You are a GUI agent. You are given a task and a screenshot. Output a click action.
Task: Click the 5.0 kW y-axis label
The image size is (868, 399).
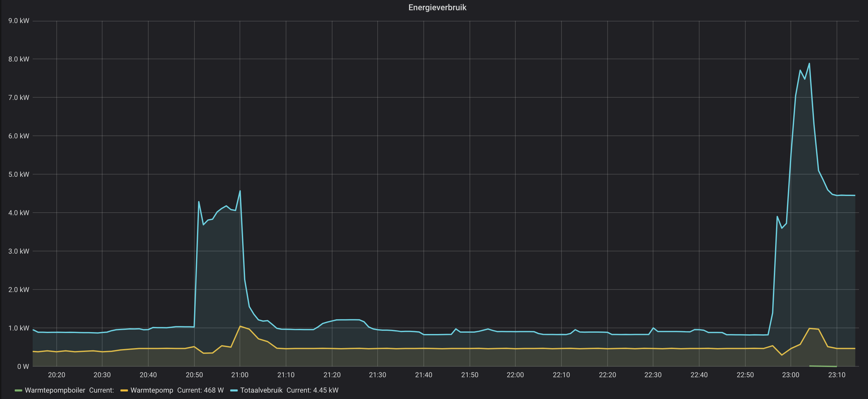coord(19,174)
